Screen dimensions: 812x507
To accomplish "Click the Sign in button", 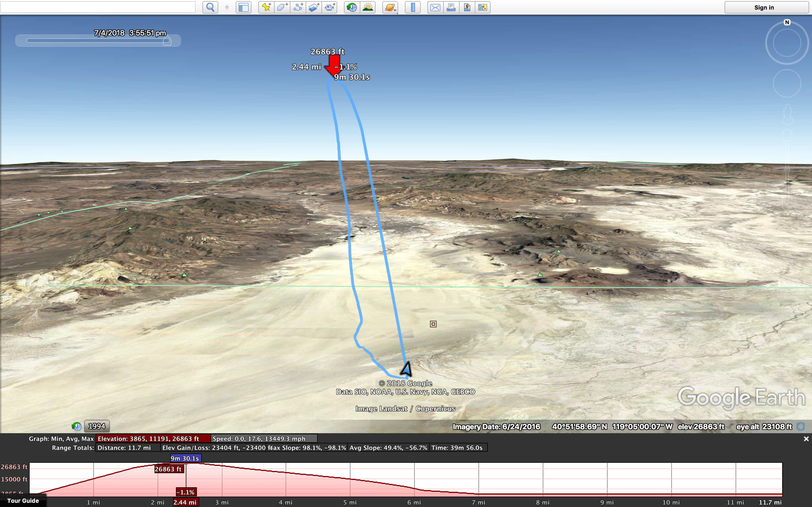I will [x=764, y=7].
